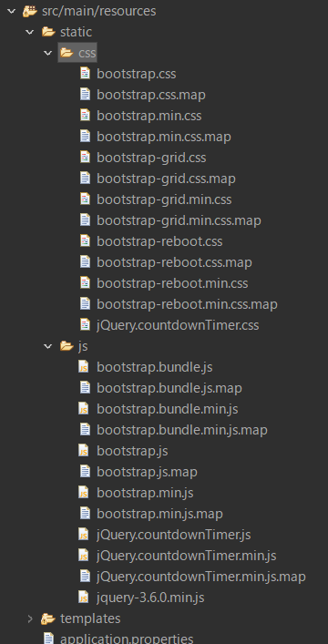Image resolution: width=328 pixels, height=644 pixels.
Task: Click the jQuery.countdownTimer.css file icon
Action: point(85,325)
